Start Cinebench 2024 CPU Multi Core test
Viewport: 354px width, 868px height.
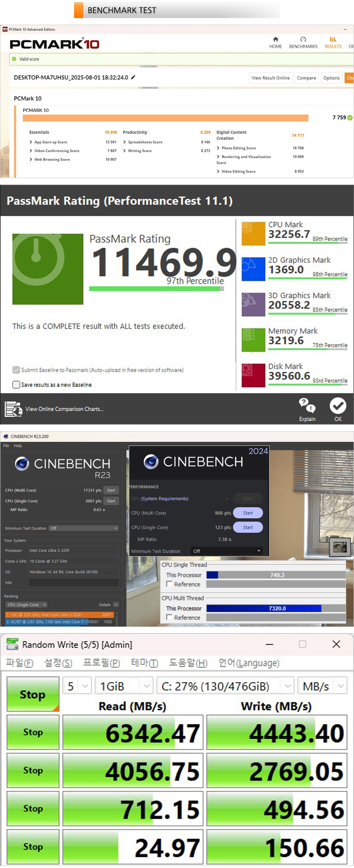point(248,513)
